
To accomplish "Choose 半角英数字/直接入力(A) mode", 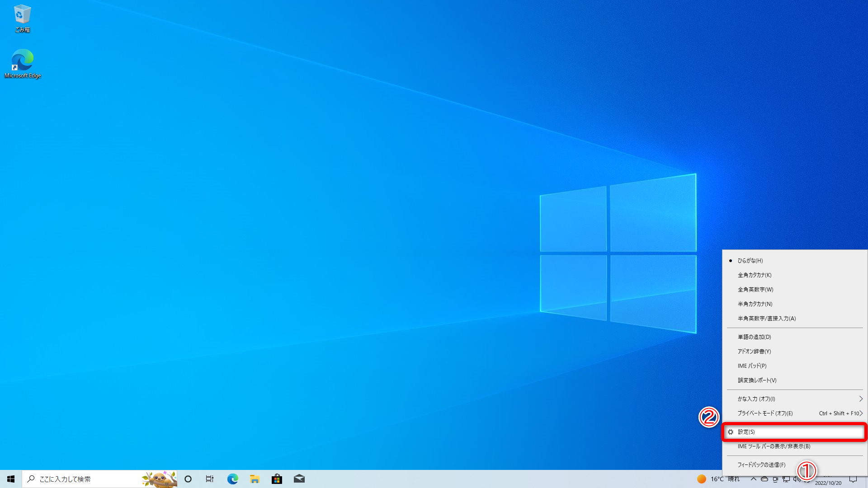I will [766, 319].
